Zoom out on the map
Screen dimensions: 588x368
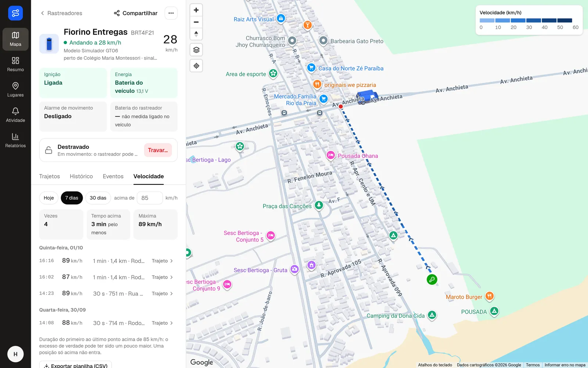coord(196,22)
